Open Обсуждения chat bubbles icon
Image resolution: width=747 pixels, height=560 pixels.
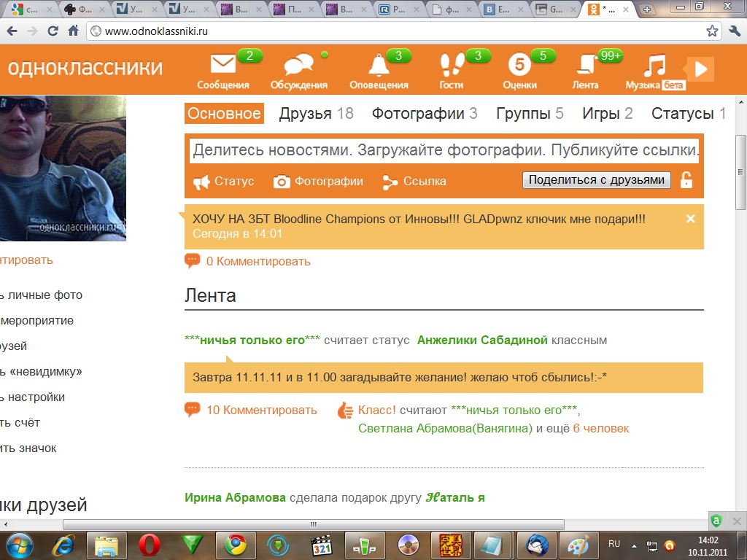coord(298,66)
